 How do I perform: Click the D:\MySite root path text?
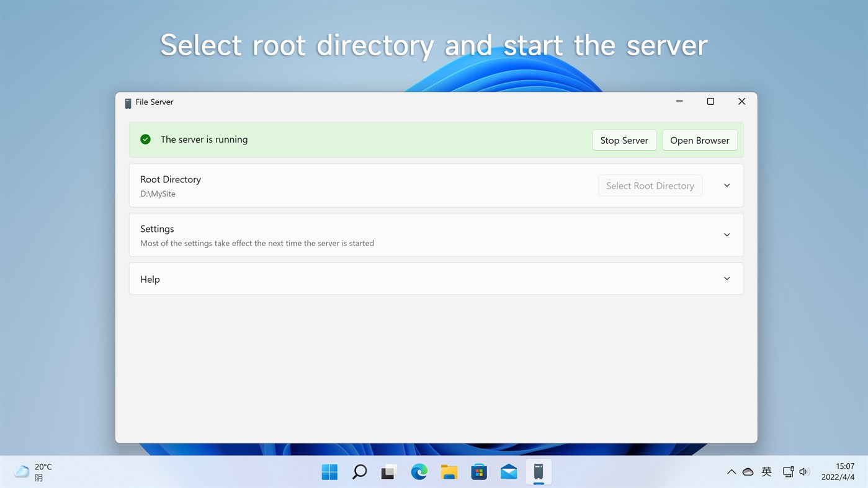click(158, 193)
